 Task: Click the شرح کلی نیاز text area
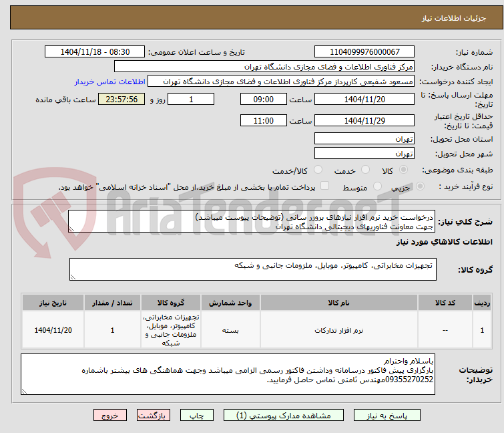coord(252,221)
